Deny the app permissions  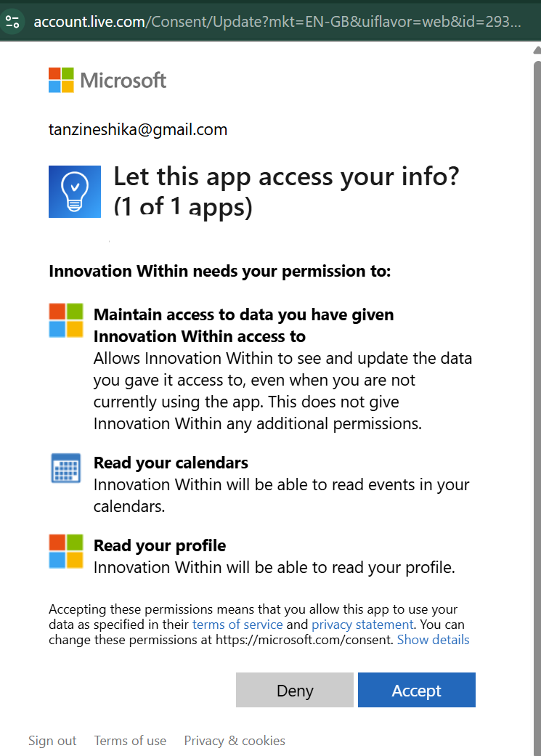click(x=295, y=690)
